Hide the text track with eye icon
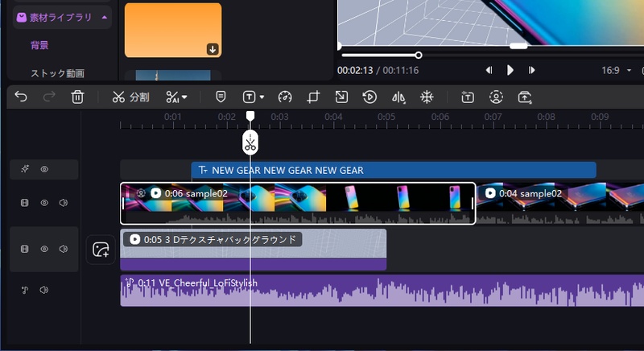 (44, 169)
